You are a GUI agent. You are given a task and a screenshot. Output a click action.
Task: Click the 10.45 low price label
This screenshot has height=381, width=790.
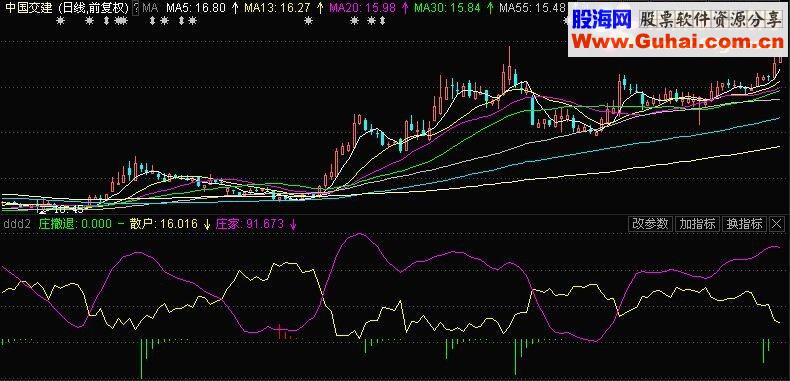click(x=68, y=209)
